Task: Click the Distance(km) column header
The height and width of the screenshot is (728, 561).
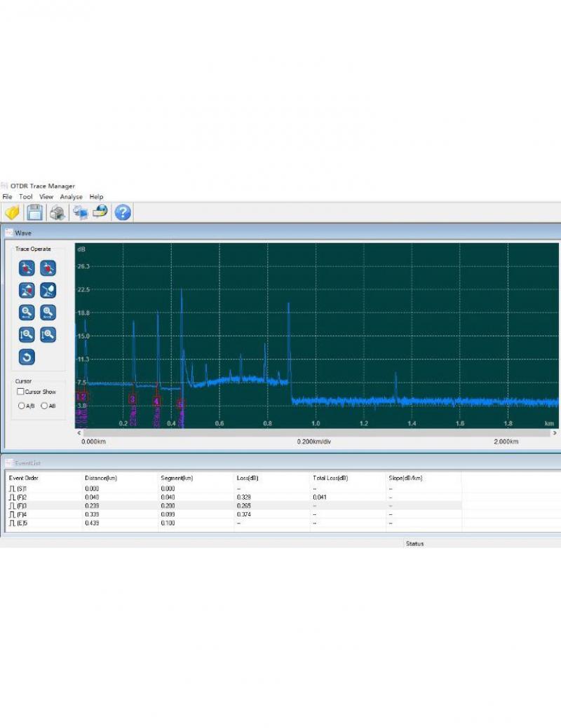Action: 101,478
